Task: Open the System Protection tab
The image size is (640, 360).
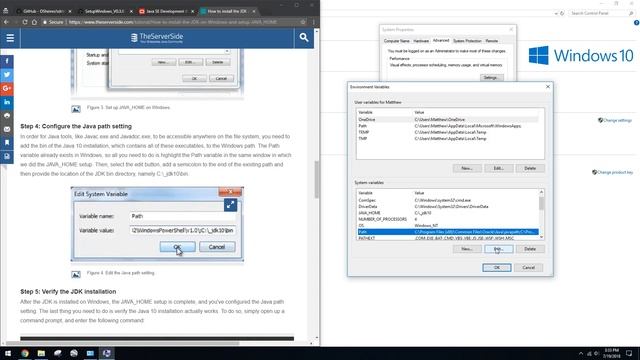Action: (x=467, y=41)
